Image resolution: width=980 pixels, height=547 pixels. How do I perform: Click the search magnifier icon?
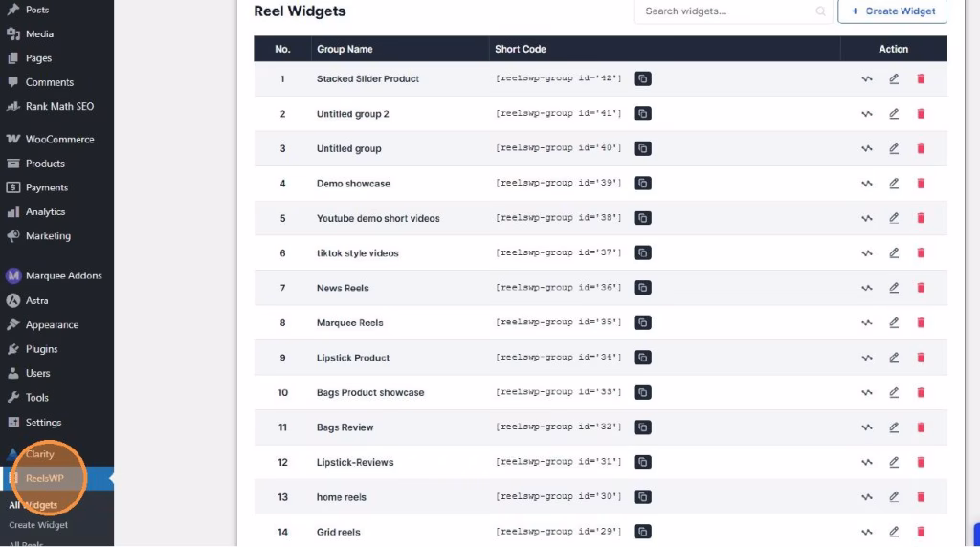pos(820,11)
